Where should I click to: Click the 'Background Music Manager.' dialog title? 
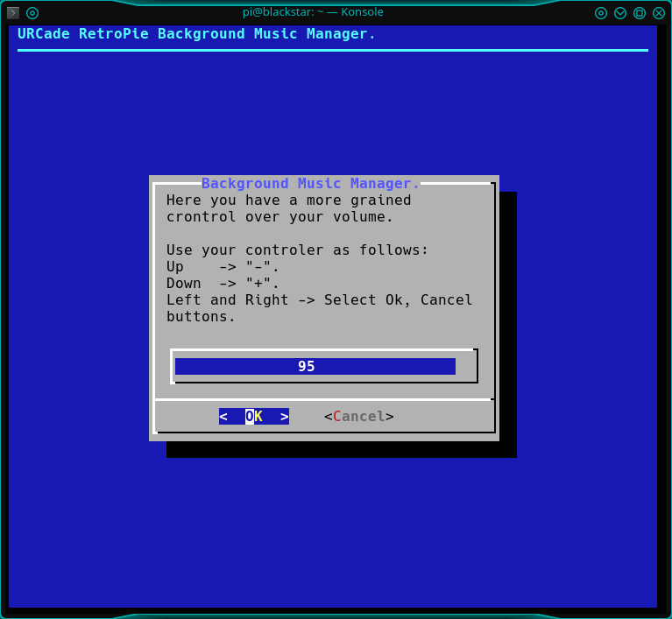311,184
